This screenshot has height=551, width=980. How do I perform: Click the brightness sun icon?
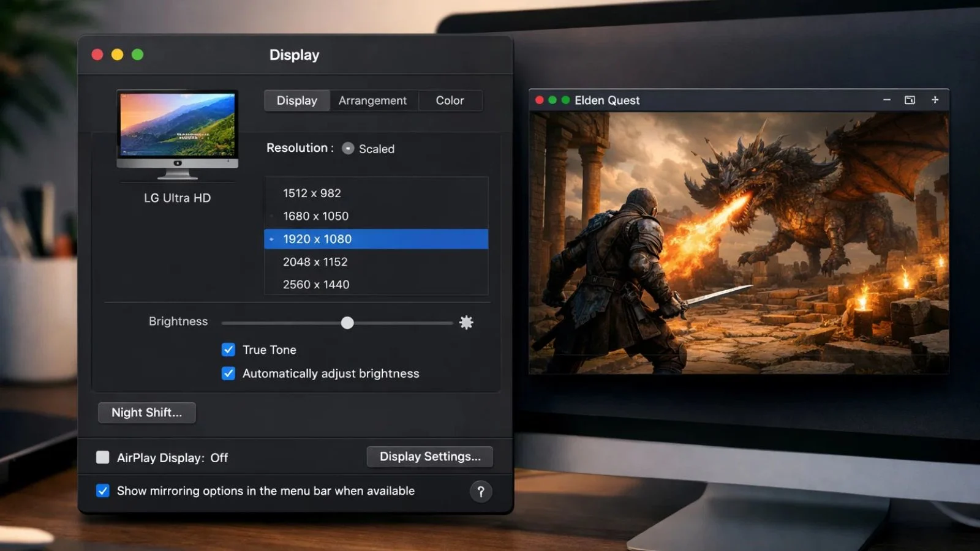click(x=466, y=323)
